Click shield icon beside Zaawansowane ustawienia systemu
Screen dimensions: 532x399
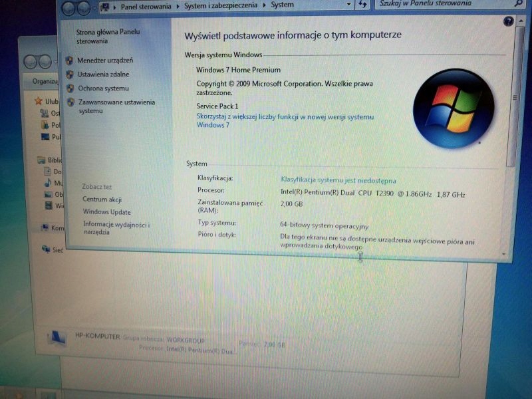click(x=70, y=102)
